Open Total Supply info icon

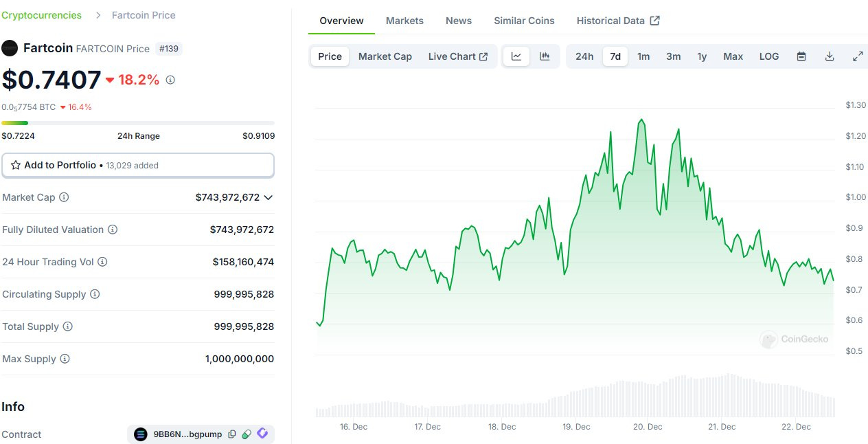(x=67, y=326)
